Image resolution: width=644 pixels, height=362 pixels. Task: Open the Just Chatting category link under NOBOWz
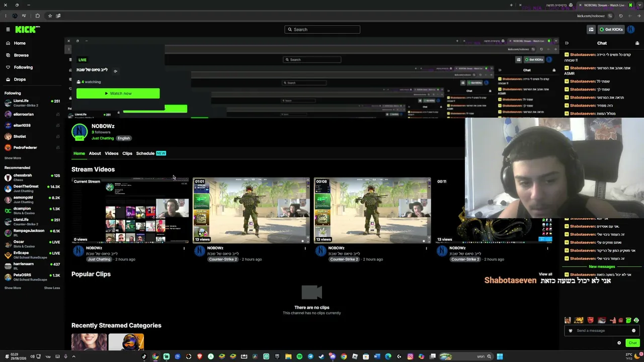point(103,138)
